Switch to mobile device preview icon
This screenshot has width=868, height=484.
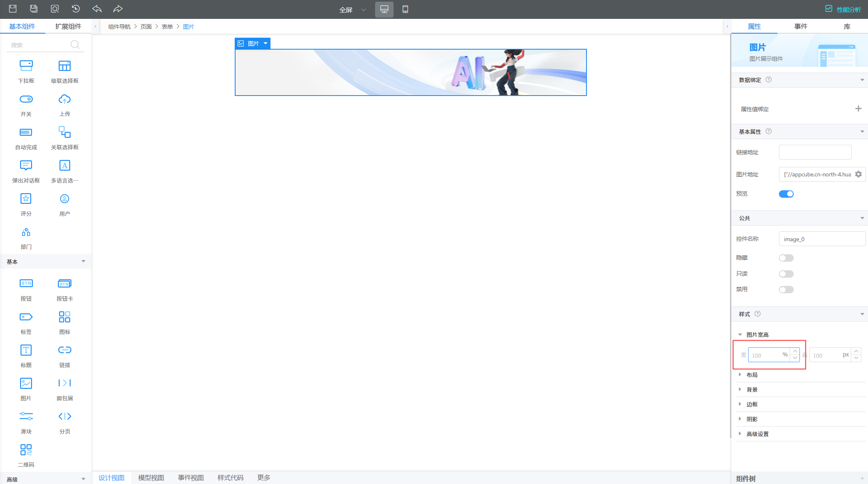coord(405,9)
